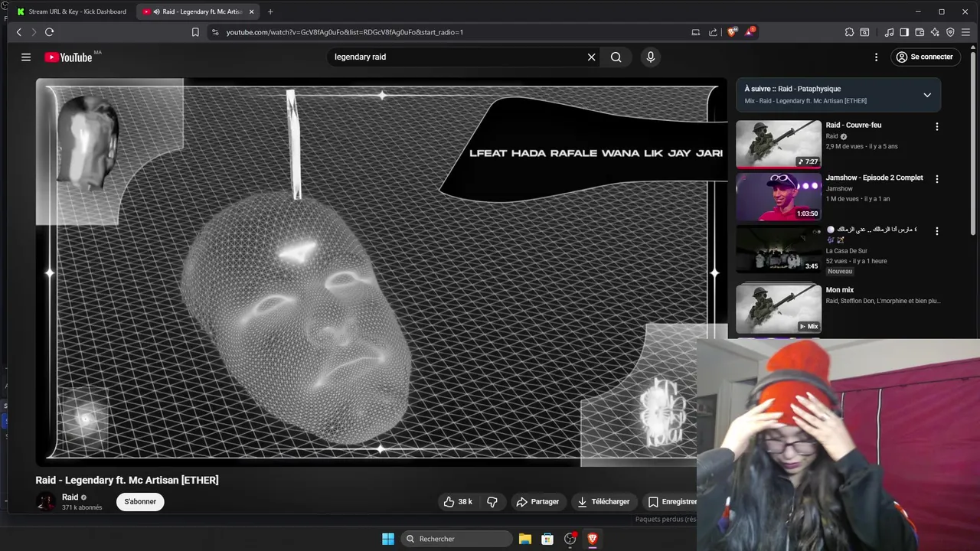Open the YouTube hamburger guide menu

[26, 57]
